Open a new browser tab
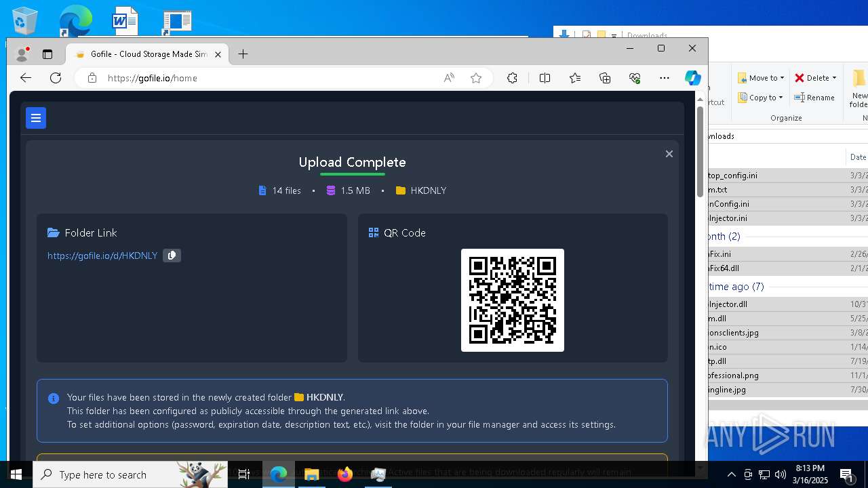 [x=243, y=54]
